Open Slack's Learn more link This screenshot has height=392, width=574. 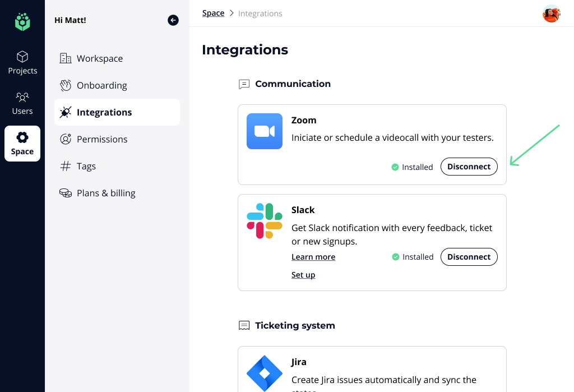coord(313,257)
